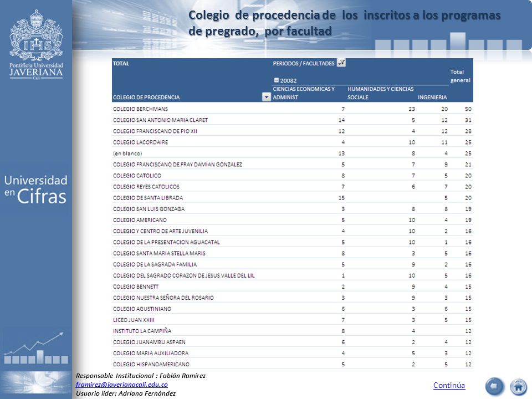Click the slide title about Colegio de procedencia

(344, 23)
